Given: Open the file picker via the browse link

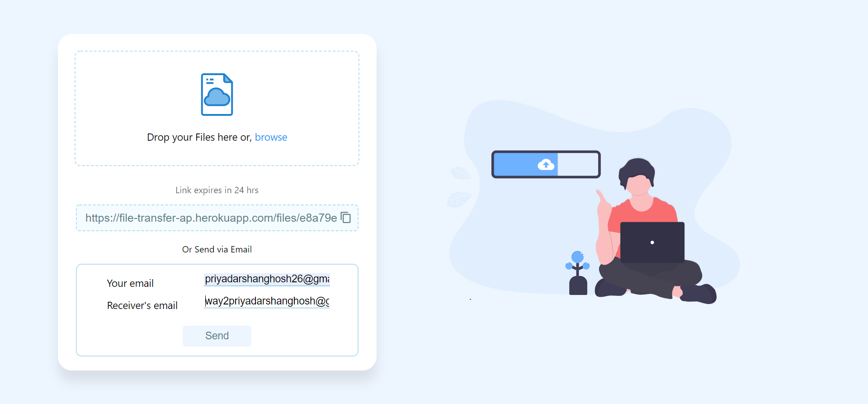Looking at the screenshot, I should [x=271, y=137].
